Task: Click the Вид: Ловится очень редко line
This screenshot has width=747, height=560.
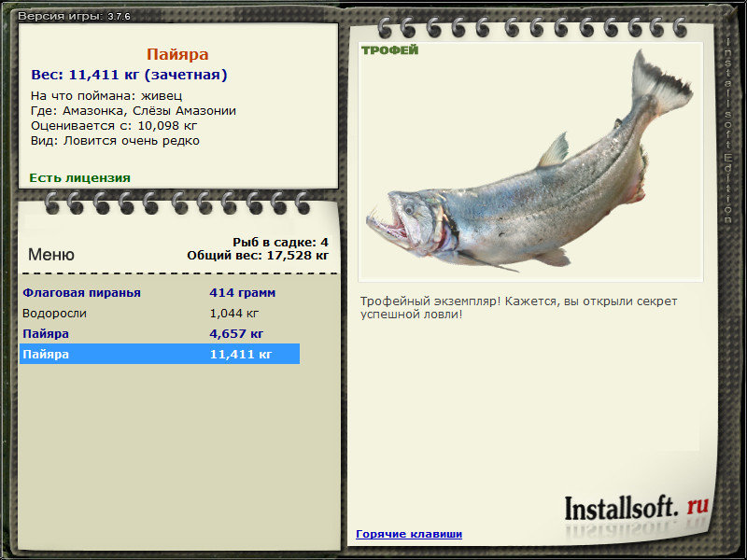Action: click(x=115, y=141)
